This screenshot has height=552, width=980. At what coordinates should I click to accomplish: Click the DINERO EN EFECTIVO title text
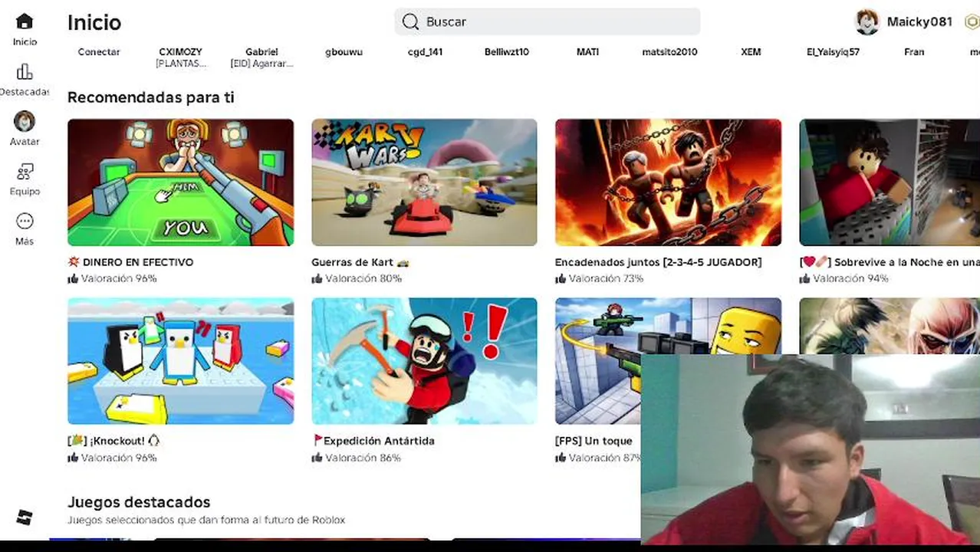[130, 262]
